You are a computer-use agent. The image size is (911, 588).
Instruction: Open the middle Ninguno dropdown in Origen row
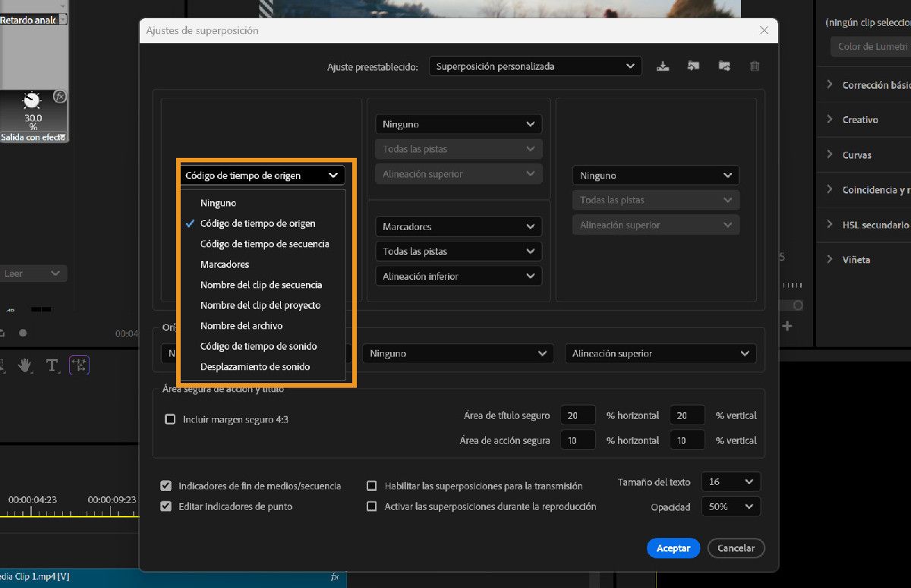click(x=458, y=353)
